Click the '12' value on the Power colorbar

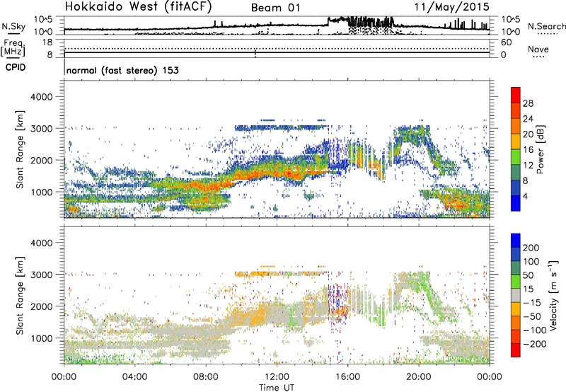click(x=528, y=165)
